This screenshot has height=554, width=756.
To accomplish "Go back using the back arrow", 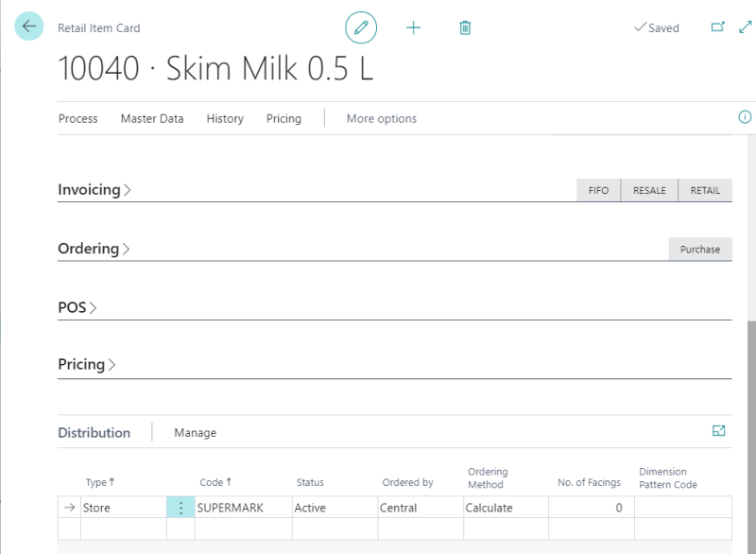I will tap(28, 26).
